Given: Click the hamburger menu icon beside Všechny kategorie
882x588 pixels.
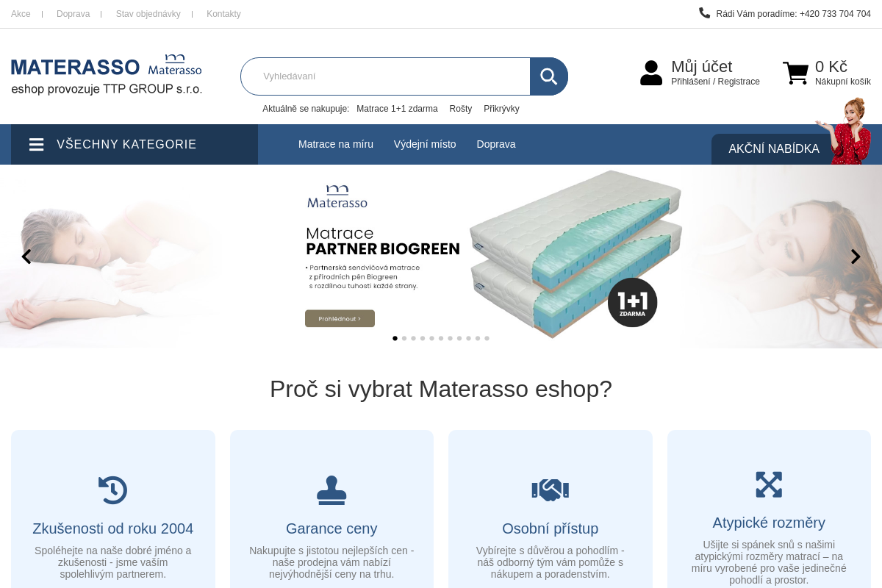Looking at the screenshot, I should coord(37,144).
